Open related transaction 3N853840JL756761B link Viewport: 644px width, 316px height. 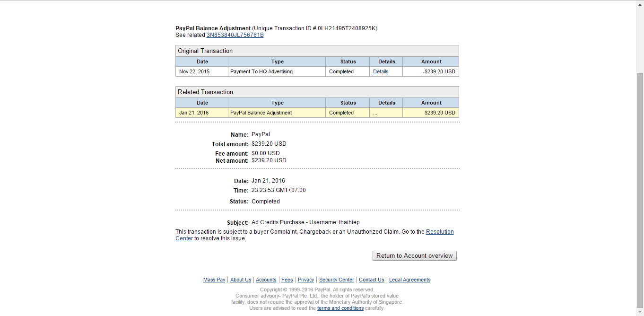click(235, 35)
